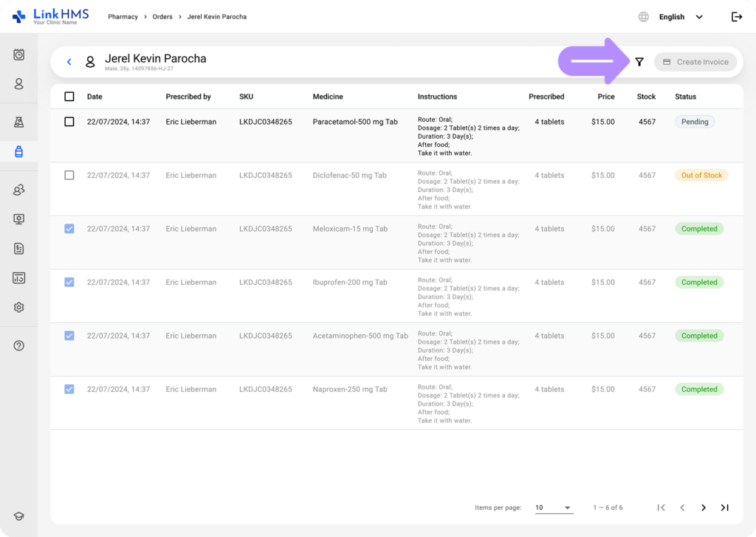The width and height of the screenshot is (756, 537).
Task: Click Completed badge for Ibuprofen row
Action: (x=699, y=283)
